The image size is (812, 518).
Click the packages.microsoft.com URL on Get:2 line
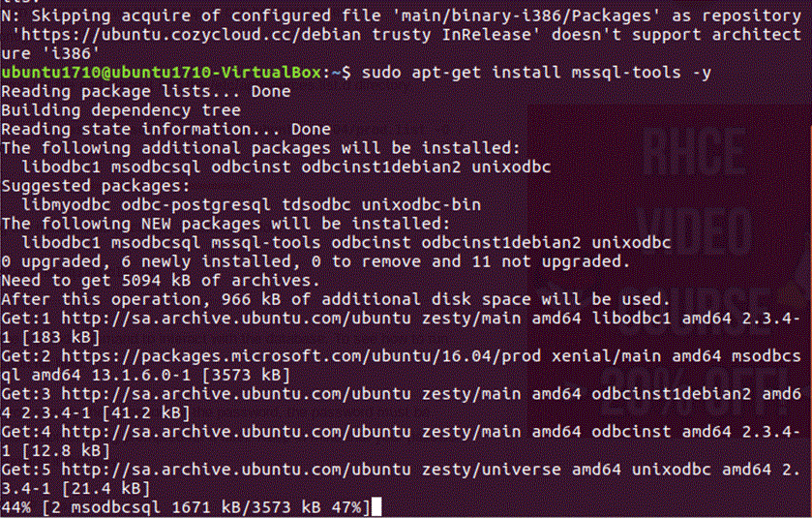[301, 356]
